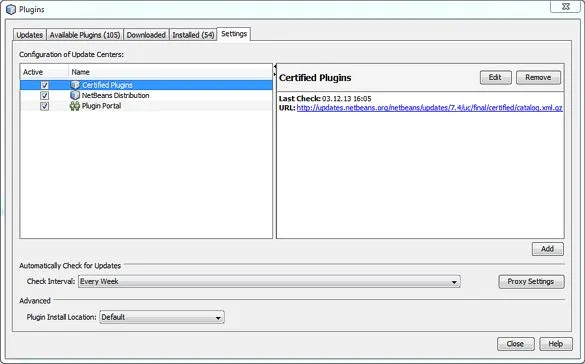
Task: Open the Plugin Install Location dropdown
Action: [x=162, y=317]
